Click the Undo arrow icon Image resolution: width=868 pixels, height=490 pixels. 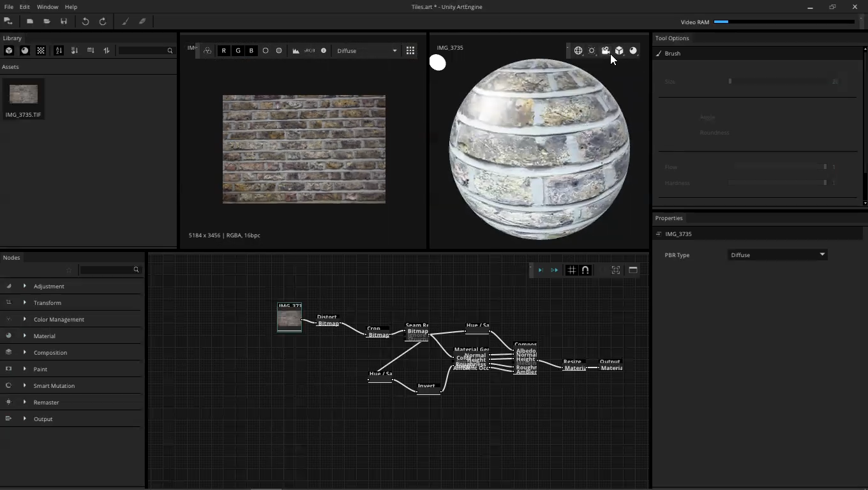click(x=86, y=22)
